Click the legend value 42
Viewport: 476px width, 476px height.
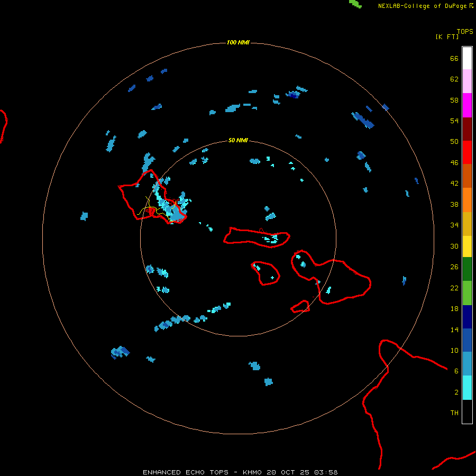[454, 184]
